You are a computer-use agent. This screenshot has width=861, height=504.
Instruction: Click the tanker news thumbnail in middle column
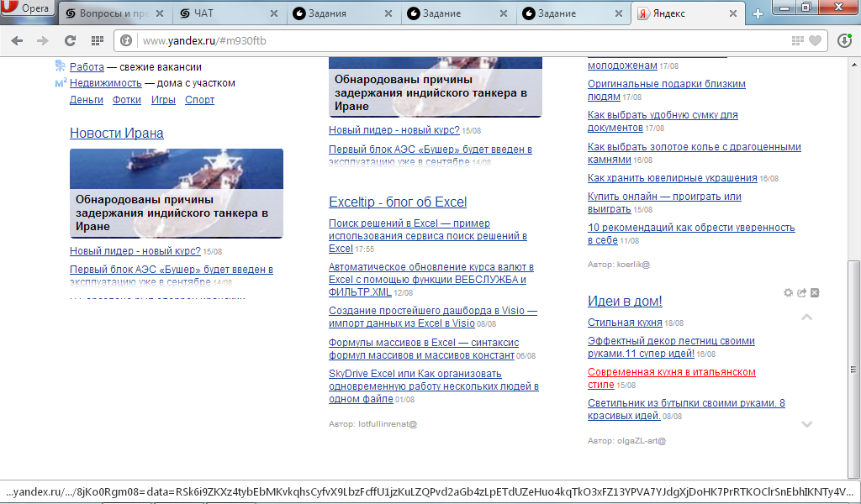tap(436, 87)
